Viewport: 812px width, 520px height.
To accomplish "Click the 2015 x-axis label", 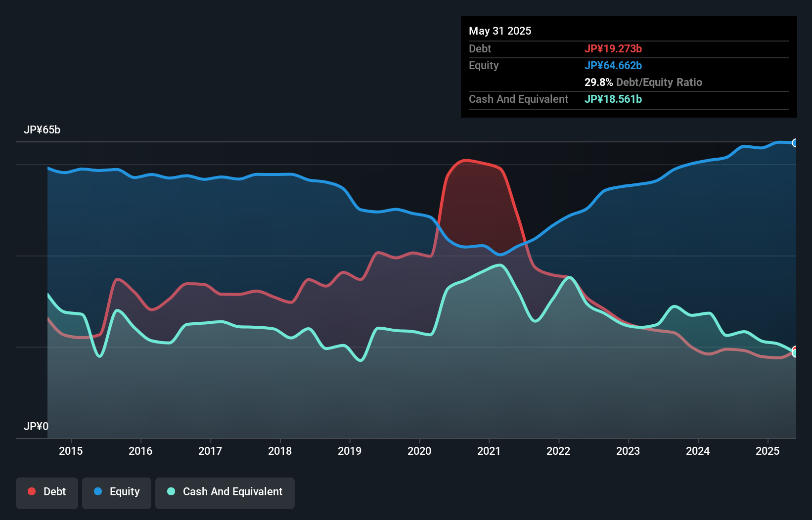I will (x=71, y=451).
